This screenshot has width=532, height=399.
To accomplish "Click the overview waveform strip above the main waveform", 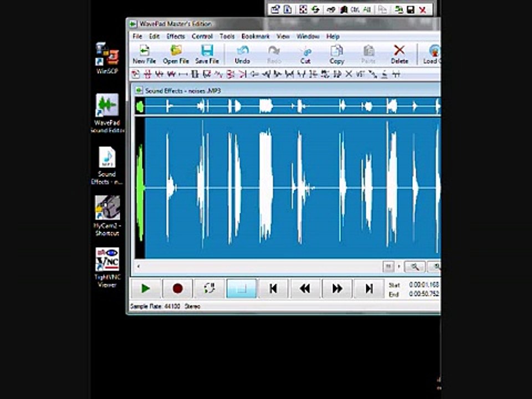I will coord(288,106).
